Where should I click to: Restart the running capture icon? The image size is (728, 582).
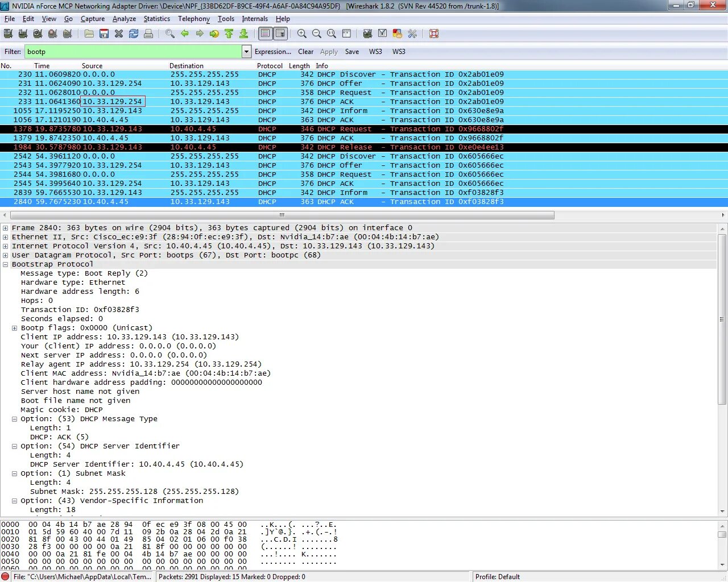pyautogui.click(x=67, y=34)
